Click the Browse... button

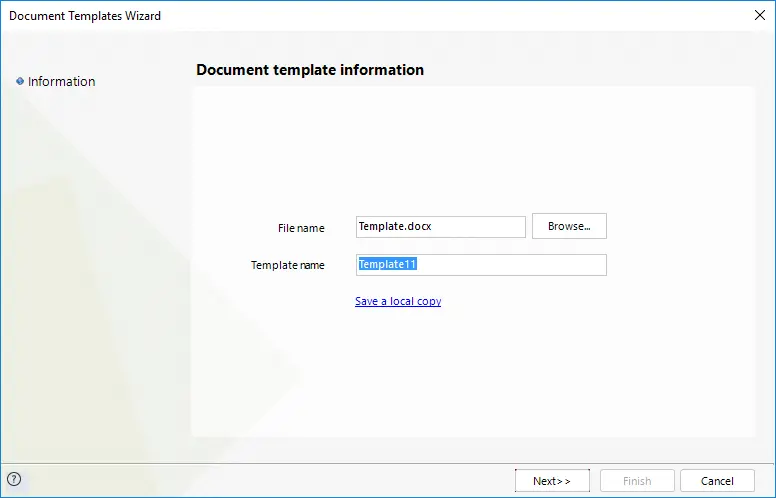[x=569, y=226]
